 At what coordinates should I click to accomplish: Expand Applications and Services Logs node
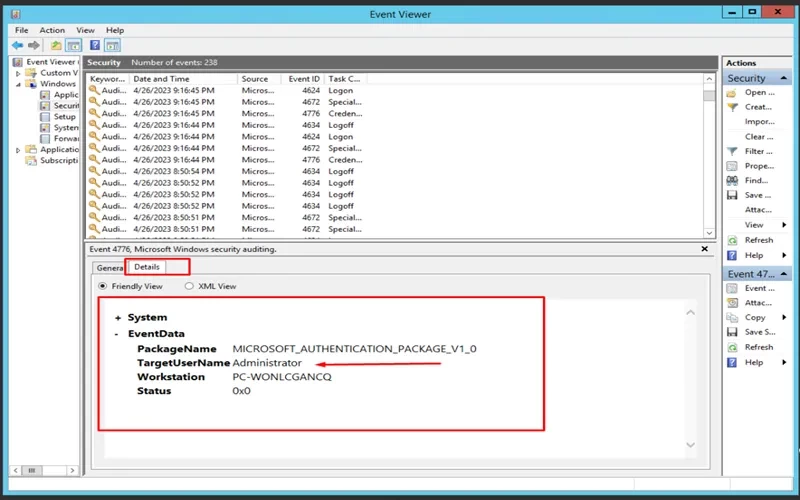pyautogui.click(x=18, y=150)
